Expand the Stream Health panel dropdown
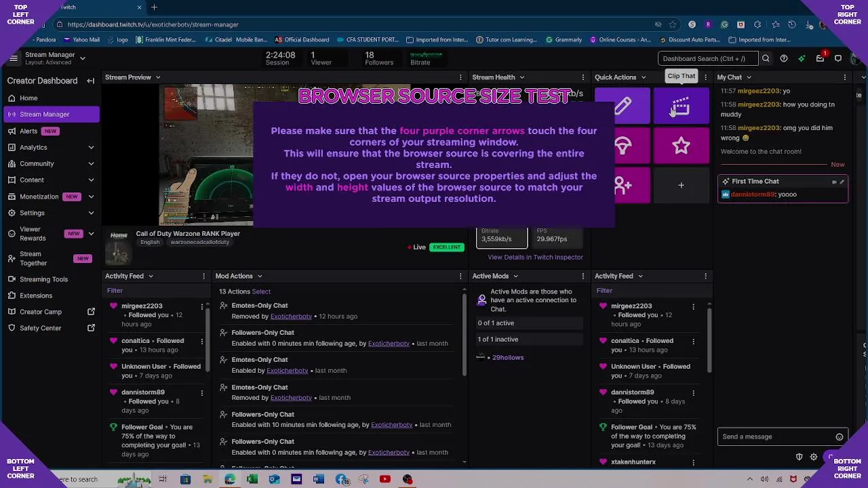This screenshot has height=488, width=868. [521, 77]
